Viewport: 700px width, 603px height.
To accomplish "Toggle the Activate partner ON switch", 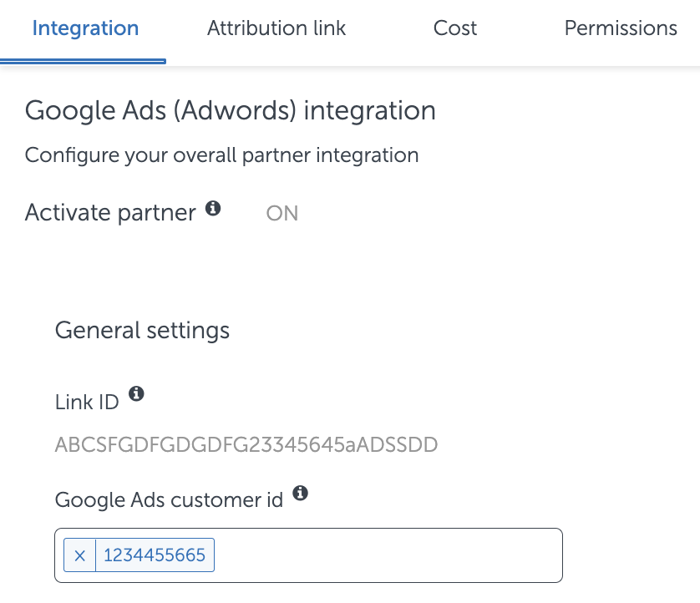I will (x=282, y=214).
